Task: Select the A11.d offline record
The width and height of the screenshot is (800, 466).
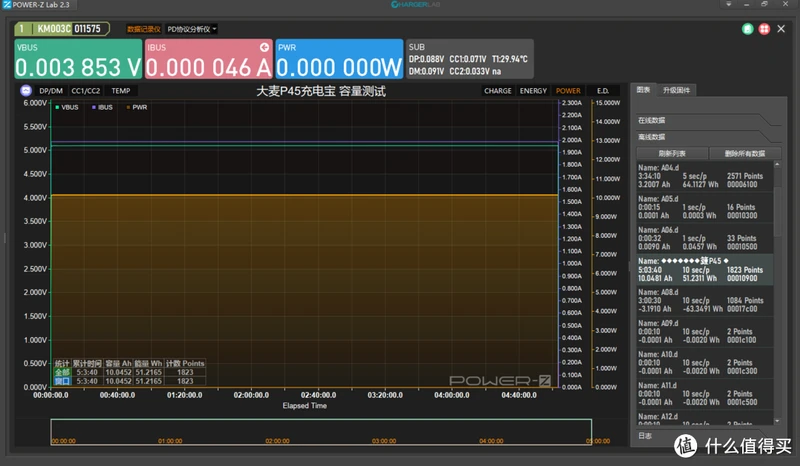Action: click(x=705, y=394)
